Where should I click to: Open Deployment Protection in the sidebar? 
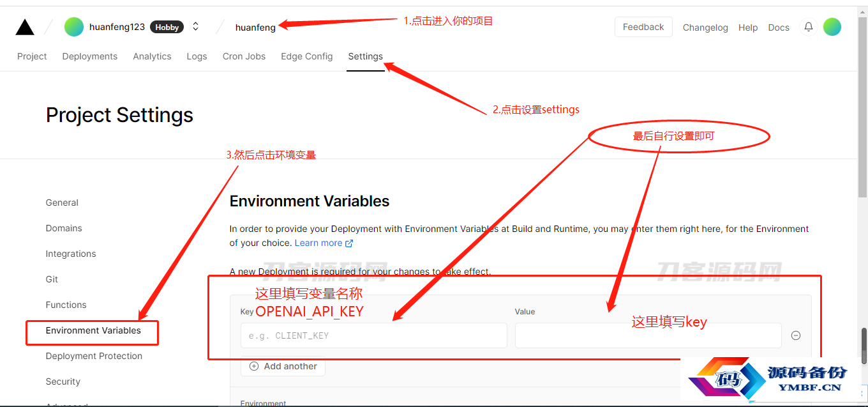94,356
